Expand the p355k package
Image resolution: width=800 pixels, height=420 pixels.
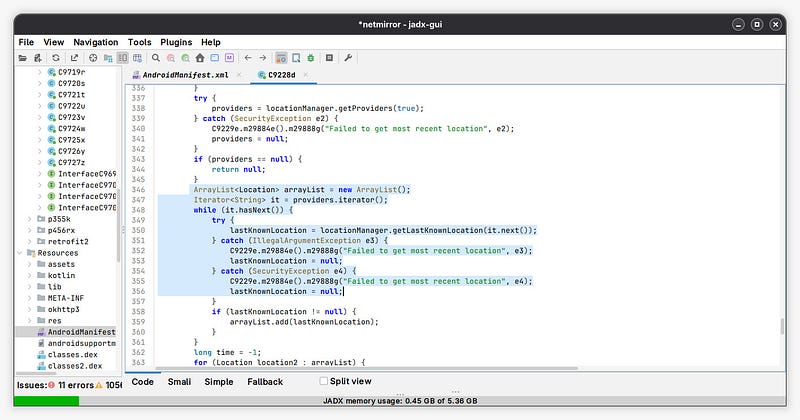[30, 219]
